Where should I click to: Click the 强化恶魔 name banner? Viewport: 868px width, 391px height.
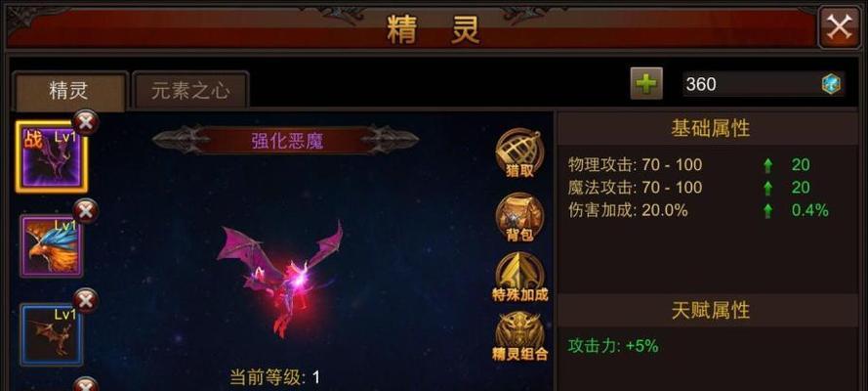click(286, 140)
